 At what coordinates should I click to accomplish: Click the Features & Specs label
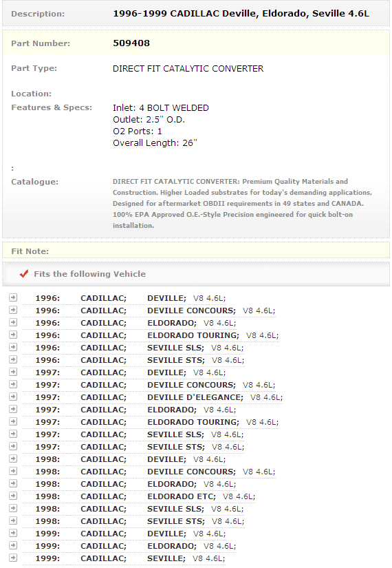tap(52, 107)
